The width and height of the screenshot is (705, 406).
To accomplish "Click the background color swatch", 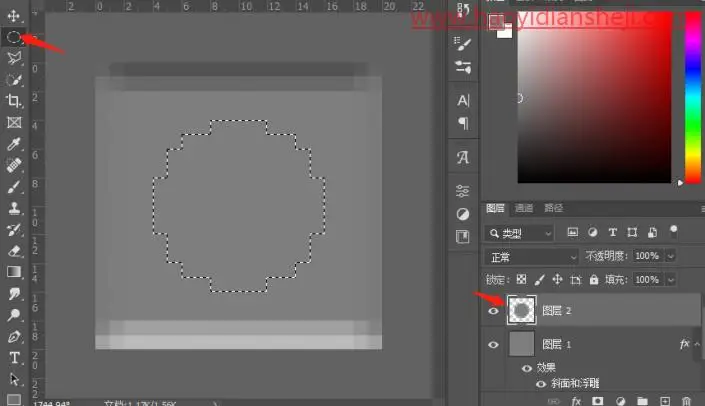I will coord(505,31).
